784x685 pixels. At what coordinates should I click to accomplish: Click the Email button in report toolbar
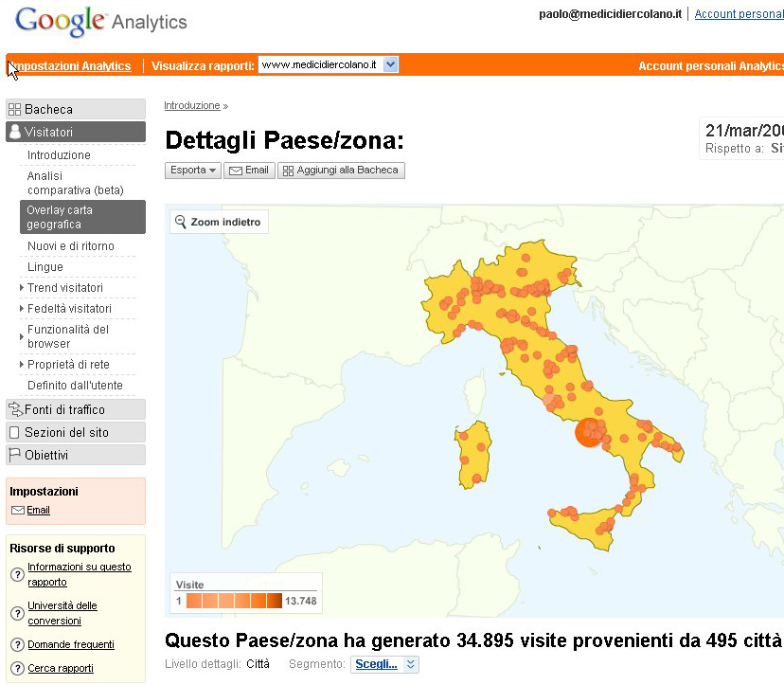coord(249,171)
